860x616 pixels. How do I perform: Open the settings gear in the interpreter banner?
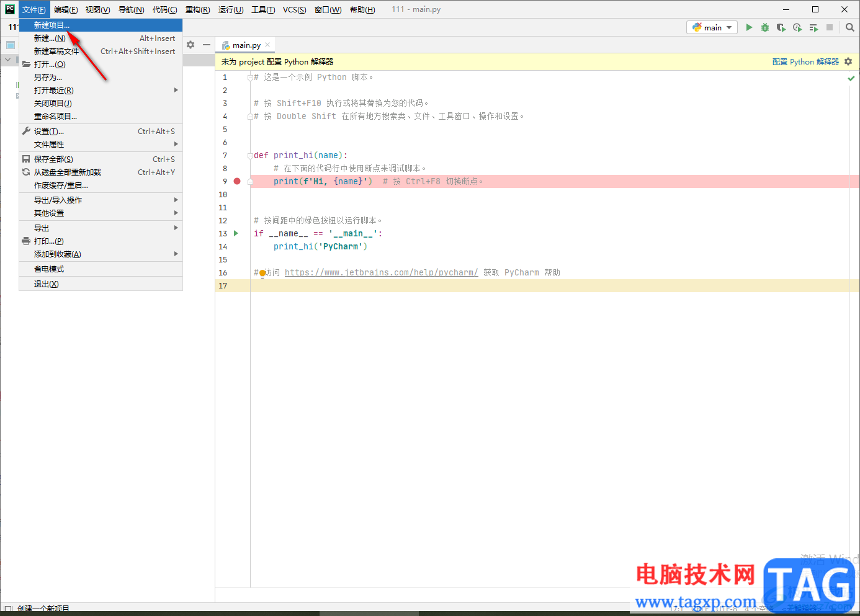coord(848,61)
